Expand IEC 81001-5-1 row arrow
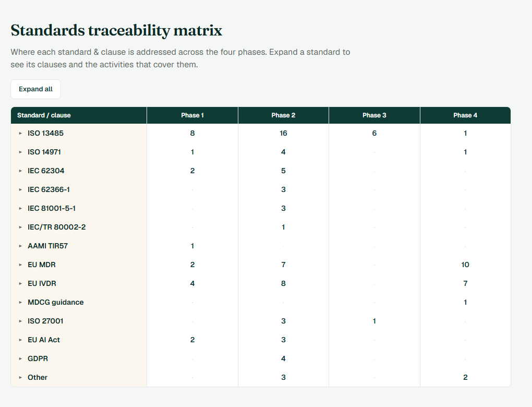532x407 pixels. [20, 208]
